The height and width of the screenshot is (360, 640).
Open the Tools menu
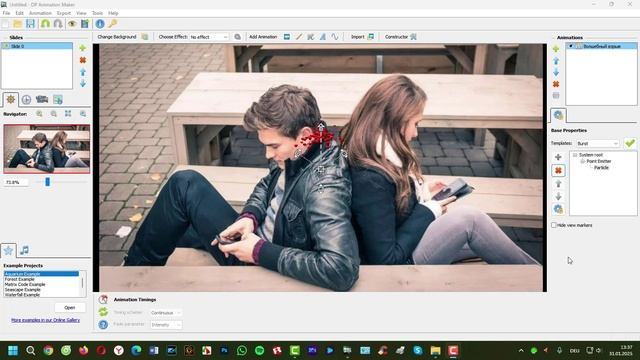coord(97,13)
